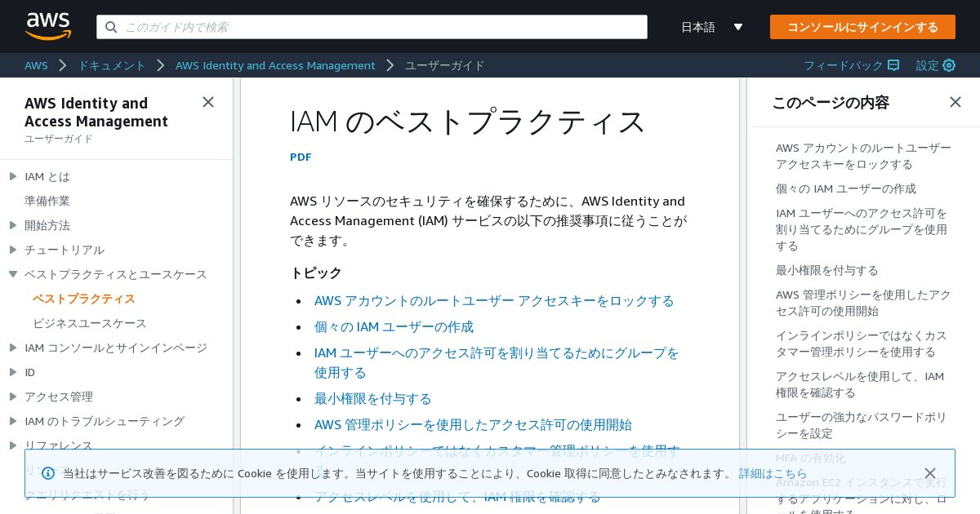Expand IAM コンソールとサインインページ section
The image size is (980, 514).
click(13, 348)
